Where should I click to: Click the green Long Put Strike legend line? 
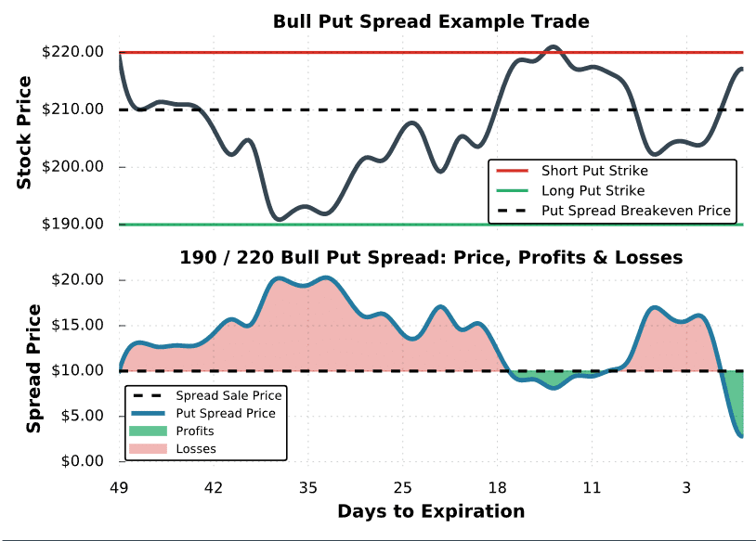(513, 191)
